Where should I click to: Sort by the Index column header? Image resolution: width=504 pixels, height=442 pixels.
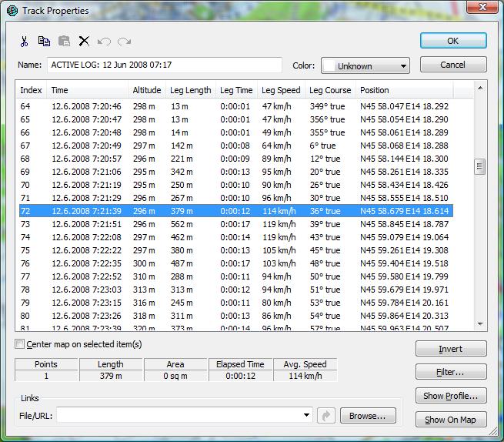click(32, 90)
